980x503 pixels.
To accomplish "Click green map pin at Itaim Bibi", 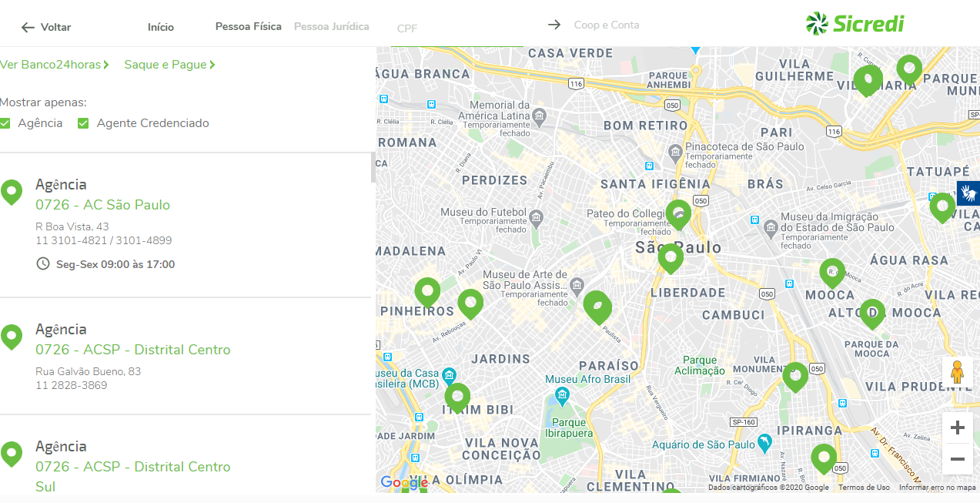I will tap(457, 397).
